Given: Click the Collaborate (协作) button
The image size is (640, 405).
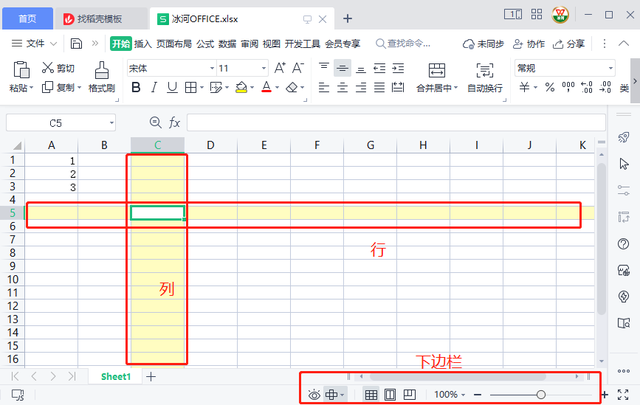Looking at the screenshot, I should [x=529, y=44].
